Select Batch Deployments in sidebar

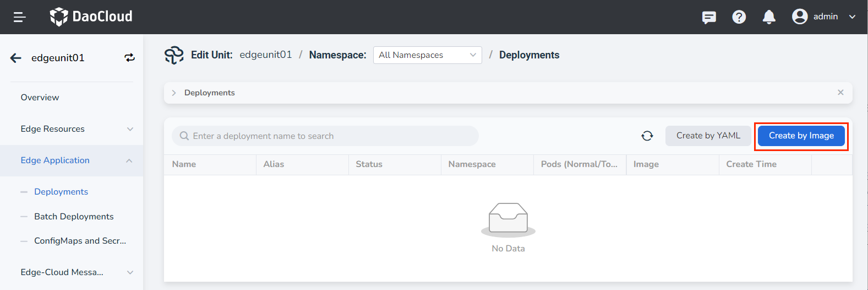pyautogui.click(x=74, y=217)
